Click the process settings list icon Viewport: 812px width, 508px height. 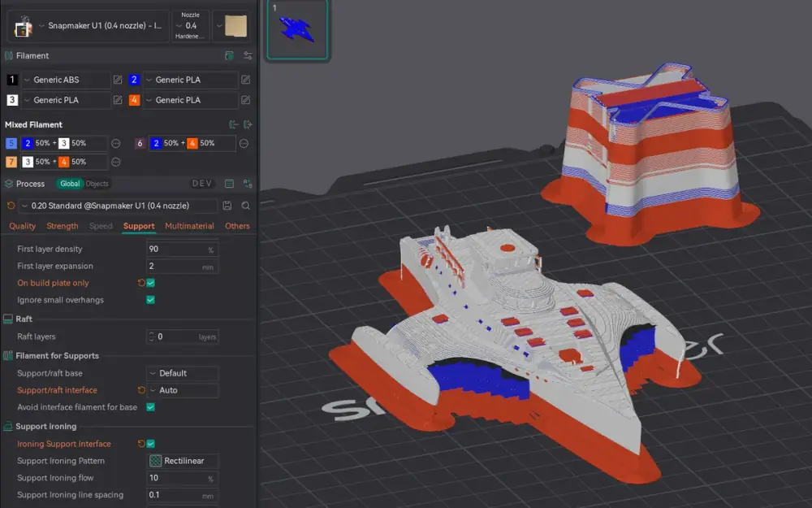point(230,184)
